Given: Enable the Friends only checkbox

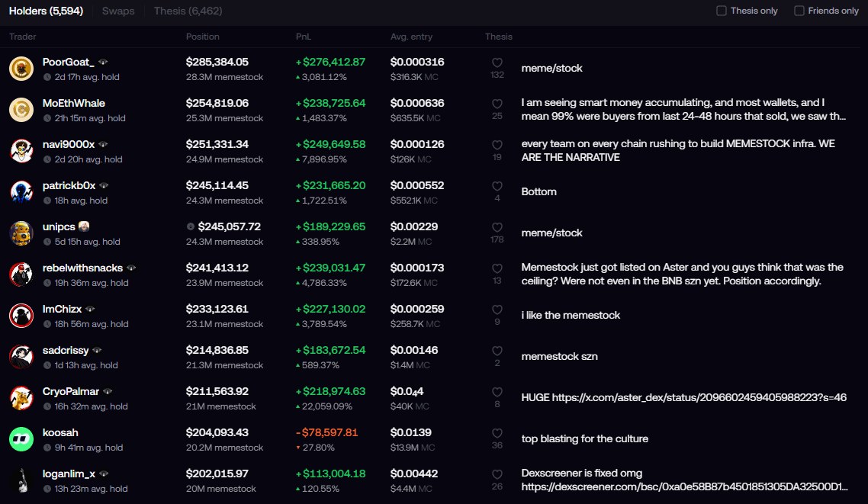Looking at the screenshot, I should pos(799,11).
